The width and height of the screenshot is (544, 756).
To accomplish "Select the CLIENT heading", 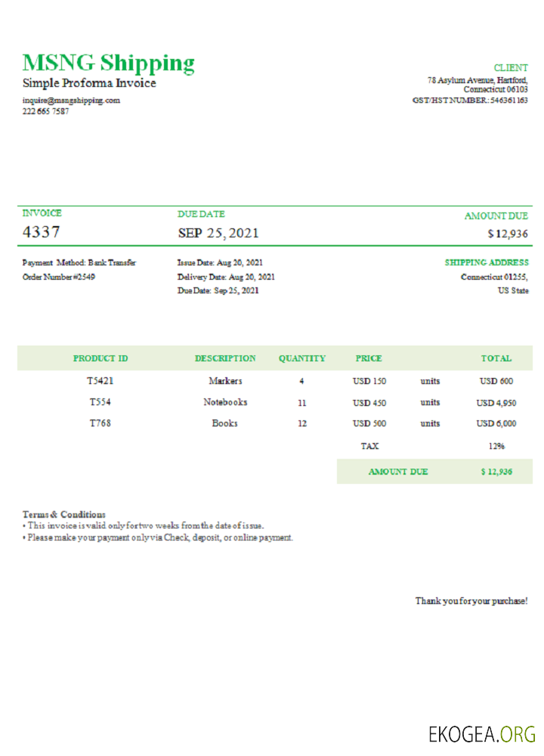I will (x=511, y=68).
